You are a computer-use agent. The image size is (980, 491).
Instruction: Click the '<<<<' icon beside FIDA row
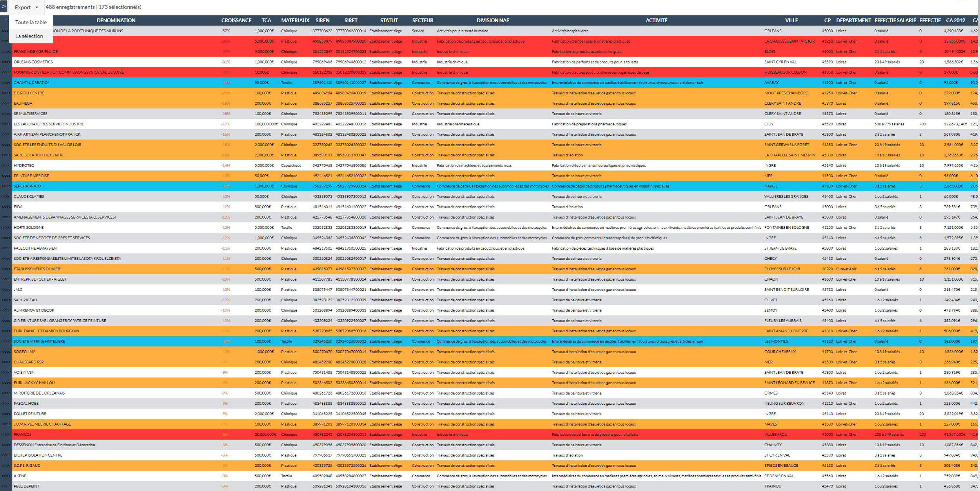6,207
